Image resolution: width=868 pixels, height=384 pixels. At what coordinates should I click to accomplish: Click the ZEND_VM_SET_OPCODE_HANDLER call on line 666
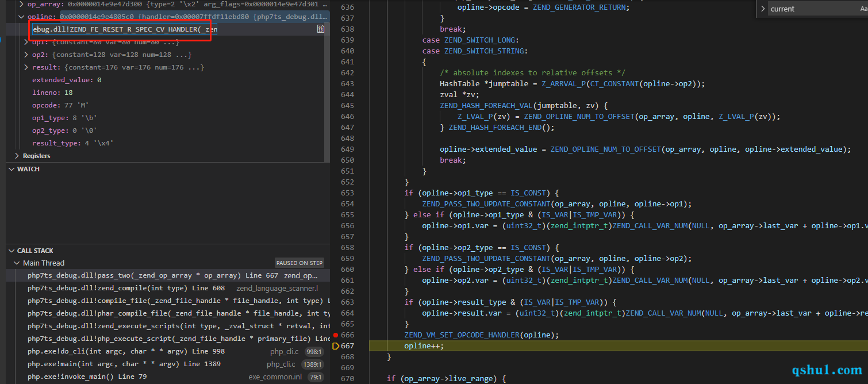tap(481, 335)
